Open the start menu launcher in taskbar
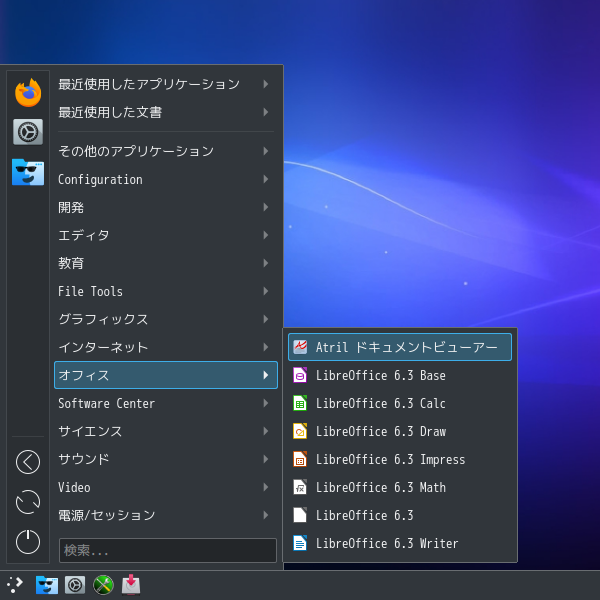The width and height of the screenshot is (600, 600). [x=15, y=585]
